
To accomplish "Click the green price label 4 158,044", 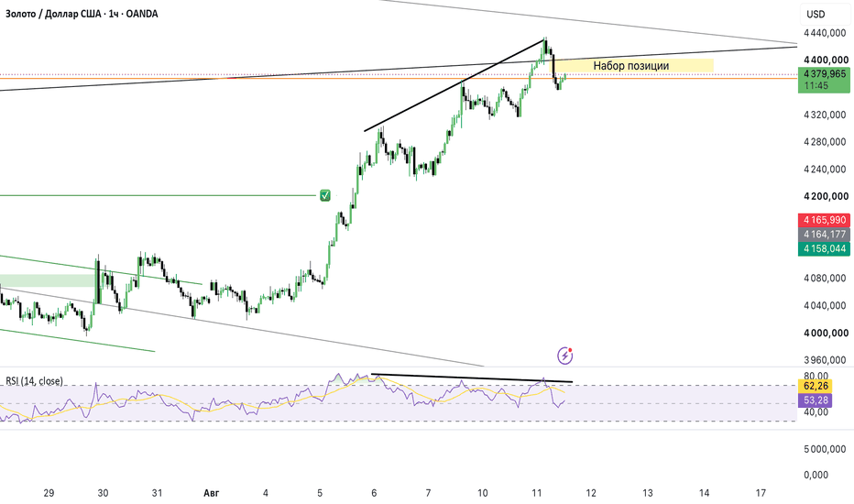I will (x=825, y=248).
